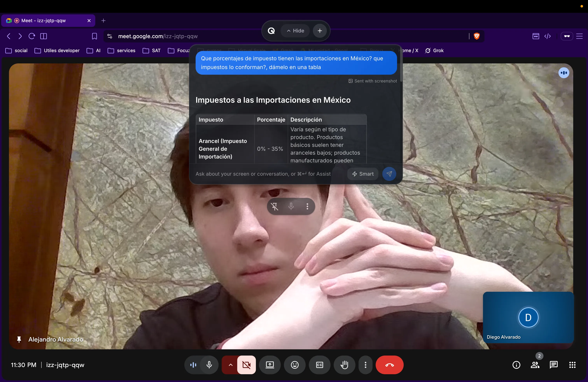The width and height of the screenshot is (588, 382).
Task: Click the red leave call button
Action: (x=389, y=365)
